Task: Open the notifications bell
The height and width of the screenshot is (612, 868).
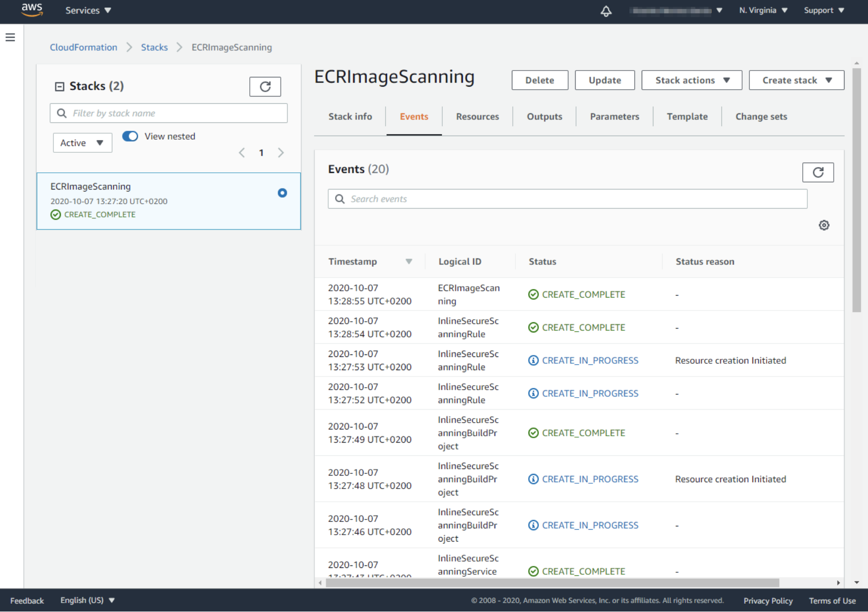Action: tap(606, 11)
